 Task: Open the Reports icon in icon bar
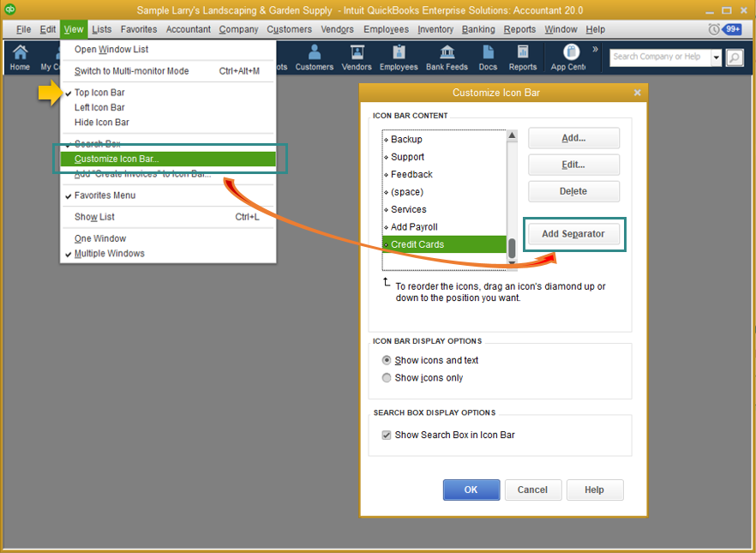click(523, 57)
